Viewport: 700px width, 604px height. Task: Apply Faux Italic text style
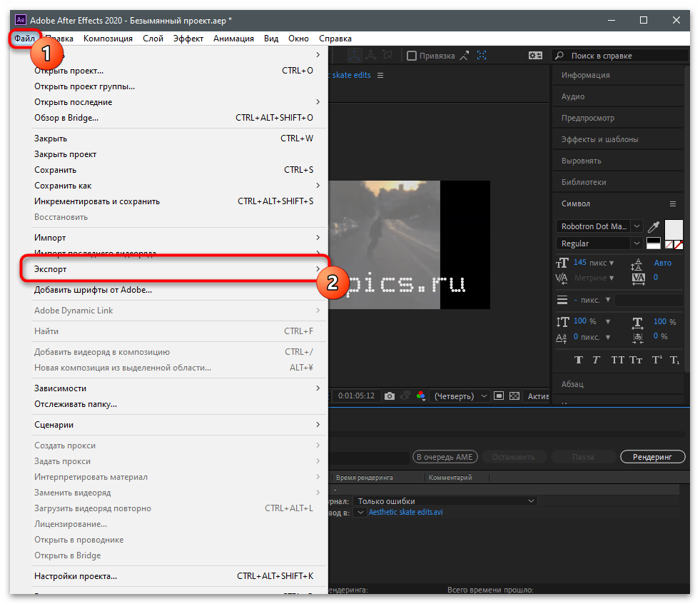click(x=597, y=359)
